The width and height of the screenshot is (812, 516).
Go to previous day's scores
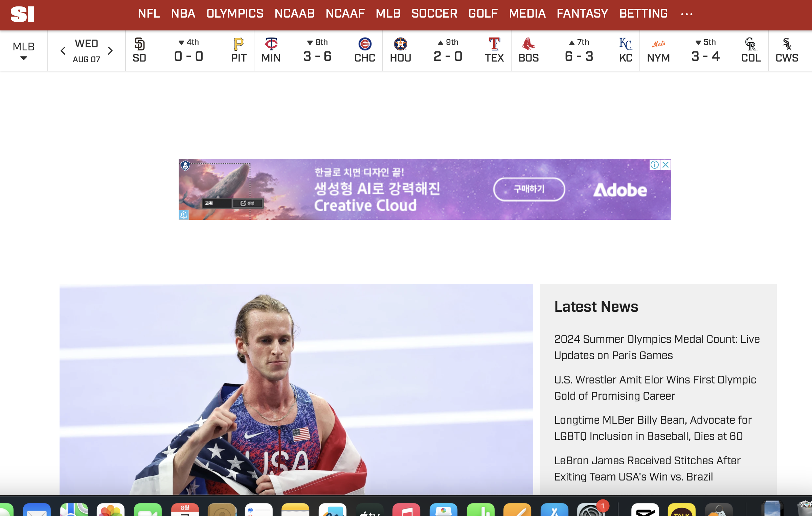coord(63,51)
